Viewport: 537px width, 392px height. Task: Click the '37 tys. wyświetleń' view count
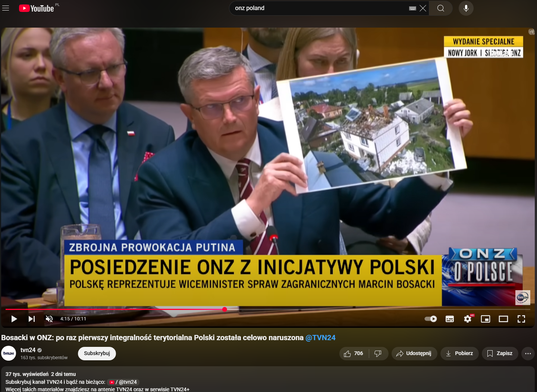click(x=27, y=374)
